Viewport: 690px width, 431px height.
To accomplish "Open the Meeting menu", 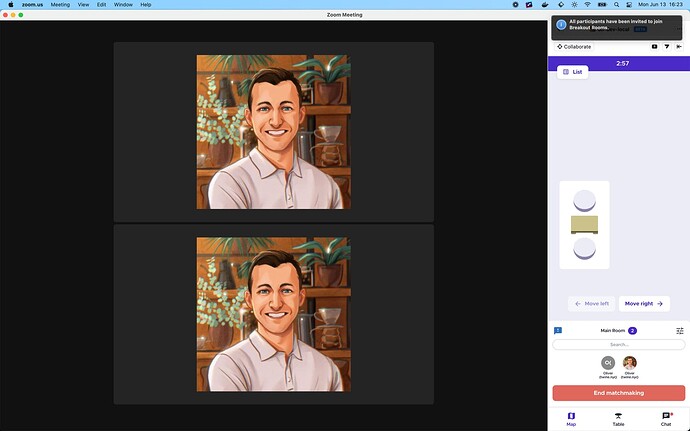I will 60,4.
